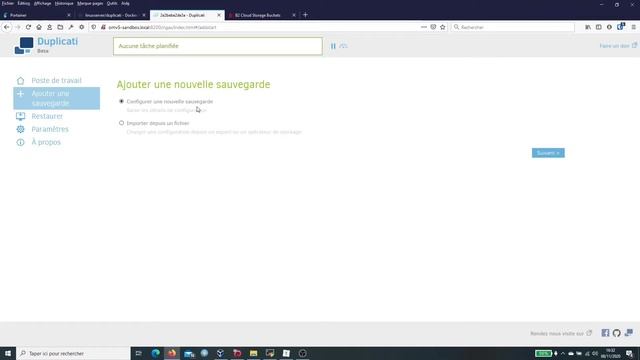Viewport: 640px width, 360px height.
Task: Switch to the B2 Cloud Storage Buckets tab
Action: 262,15
